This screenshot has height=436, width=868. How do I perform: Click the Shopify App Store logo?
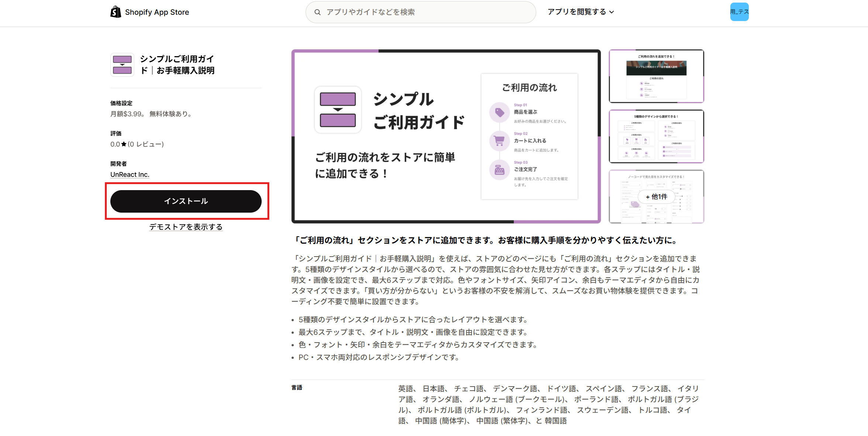tap(149, 12)
